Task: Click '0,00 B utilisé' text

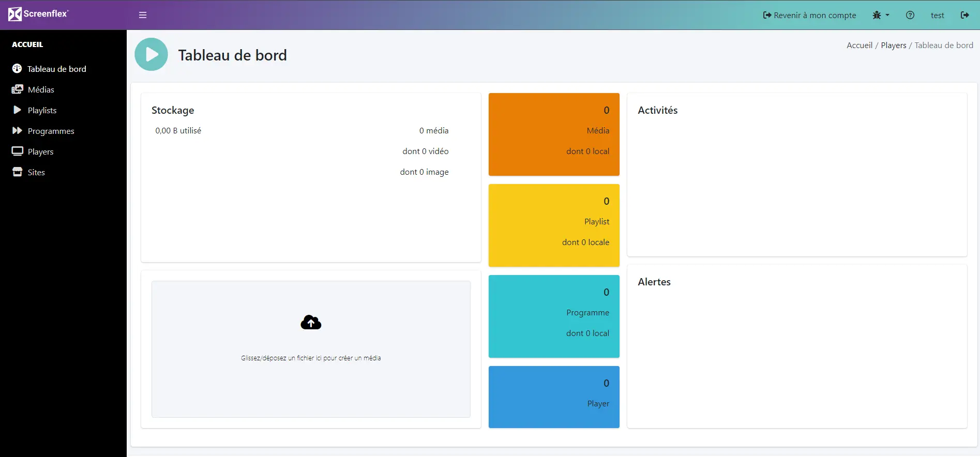Action: pyautogui.click(x=178, y=130)
